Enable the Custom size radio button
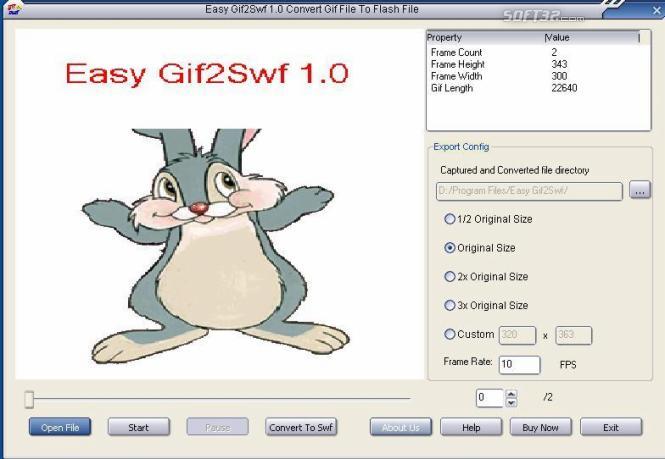The image size is (665, 459). [x=450, y=334]
